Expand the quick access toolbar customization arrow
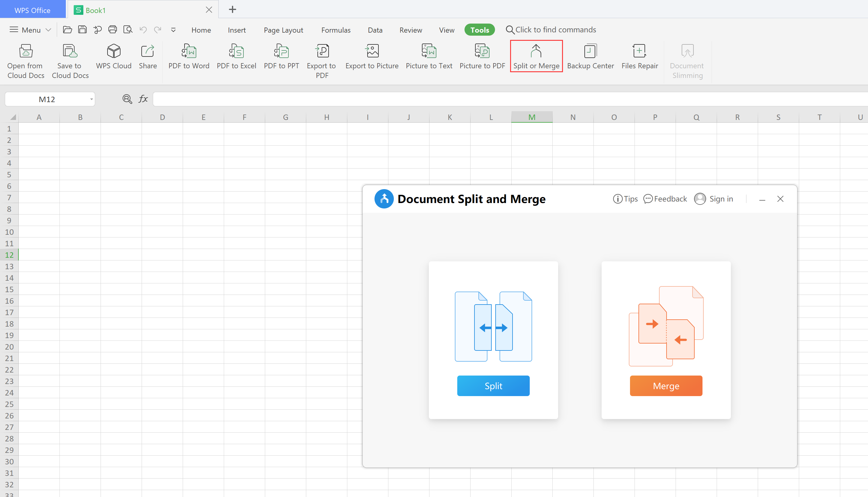868x497 pixels. (173, 30)
